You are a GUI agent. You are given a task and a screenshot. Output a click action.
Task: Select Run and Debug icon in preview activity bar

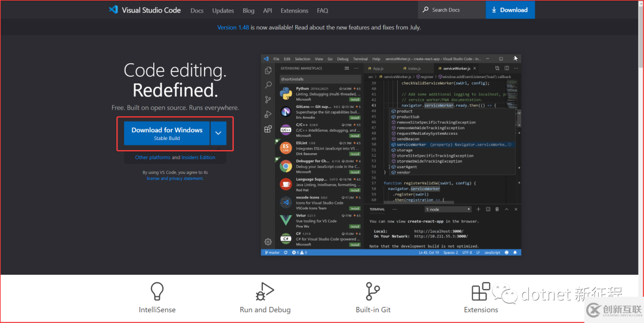(268, 114)
